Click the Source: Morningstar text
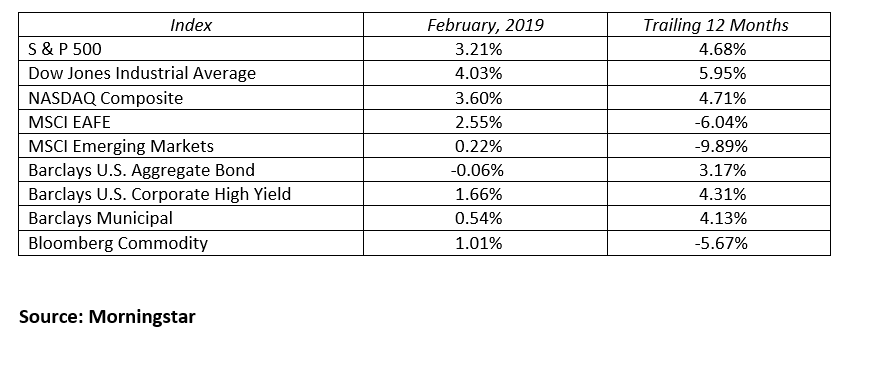892x377 pixels. 108,317
